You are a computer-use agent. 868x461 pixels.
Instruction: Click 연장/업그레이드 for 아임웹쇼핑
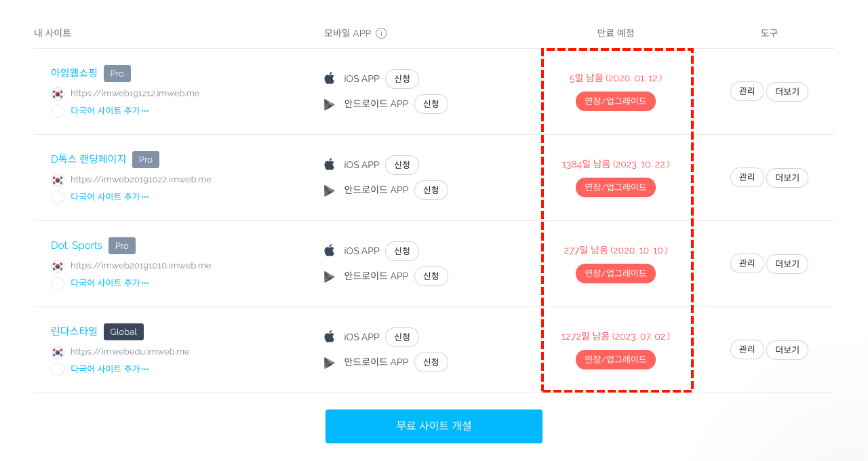pos(616,101)
